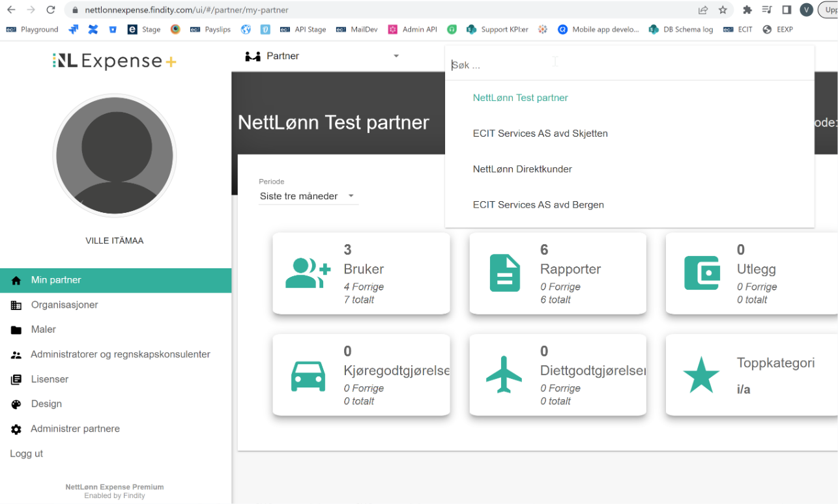Click the NettLønn Expense Premium footer text
838x504 pixels.
115,487
